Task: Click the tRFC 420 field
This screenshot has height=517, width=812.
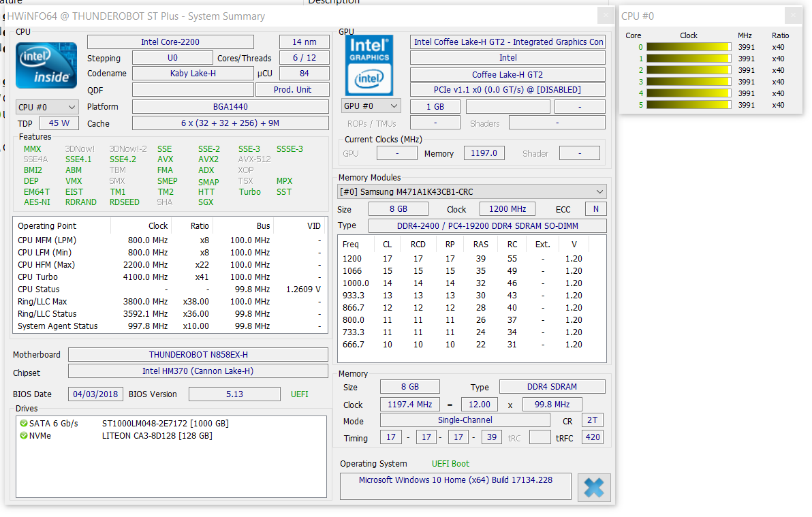Action: tap(593, 437)
